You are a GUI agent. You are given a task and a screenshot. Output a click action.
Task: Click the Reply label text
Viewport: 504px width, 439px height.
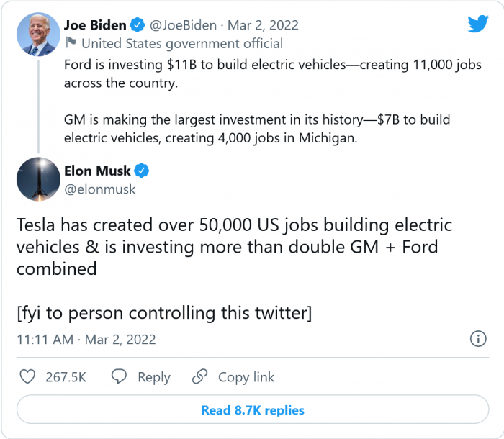[154, 377]
